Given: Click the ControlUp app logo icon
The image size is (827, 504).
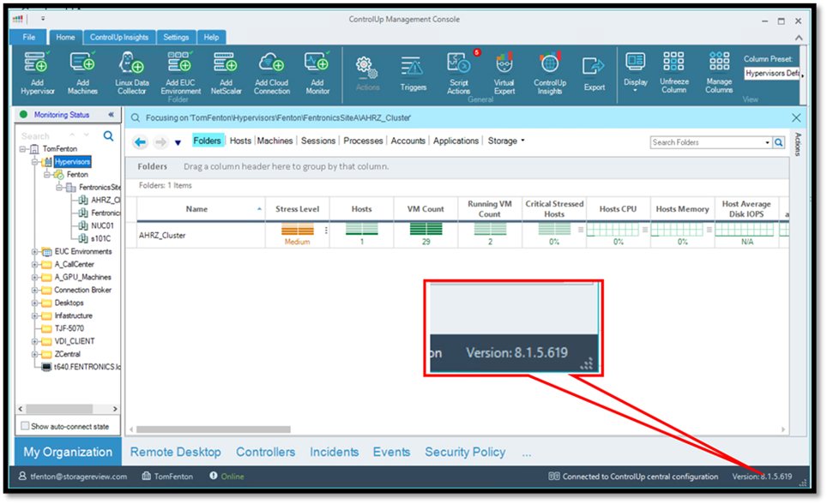Looking at the screenshot, I should tap(18, 19).
